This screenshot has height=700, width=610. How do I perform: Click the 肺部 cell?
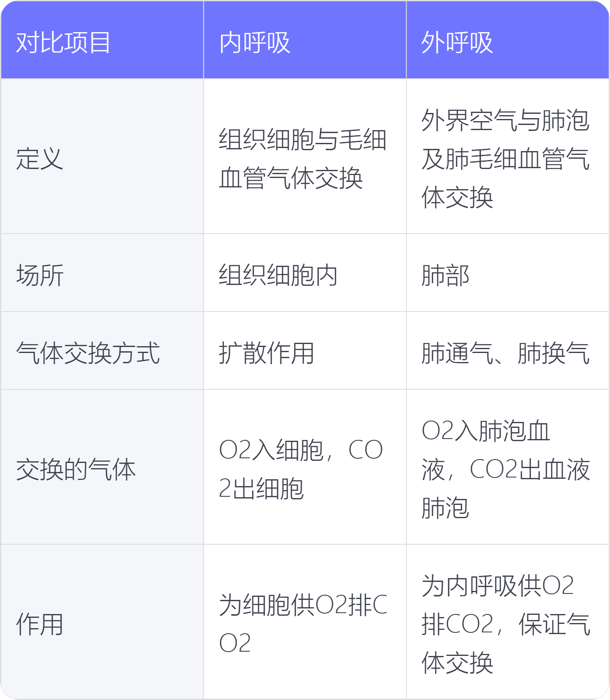(445, 275)
